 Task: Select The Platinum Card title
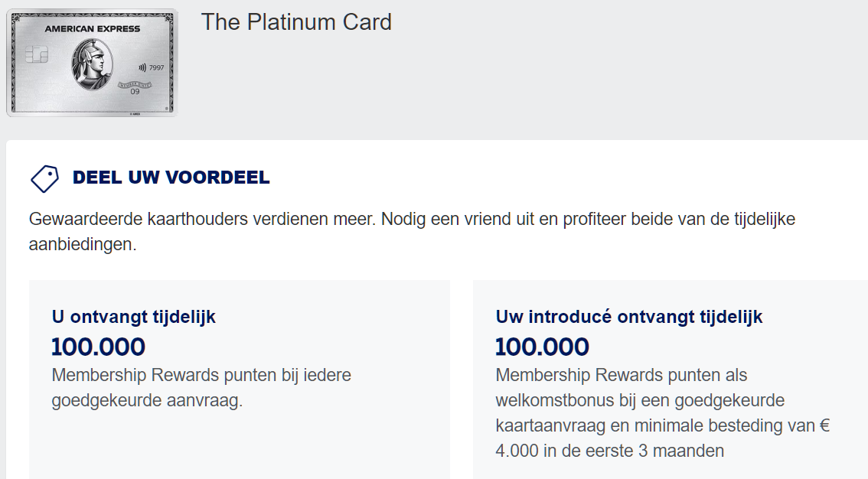pyautogui.click(x=296, y=22)
